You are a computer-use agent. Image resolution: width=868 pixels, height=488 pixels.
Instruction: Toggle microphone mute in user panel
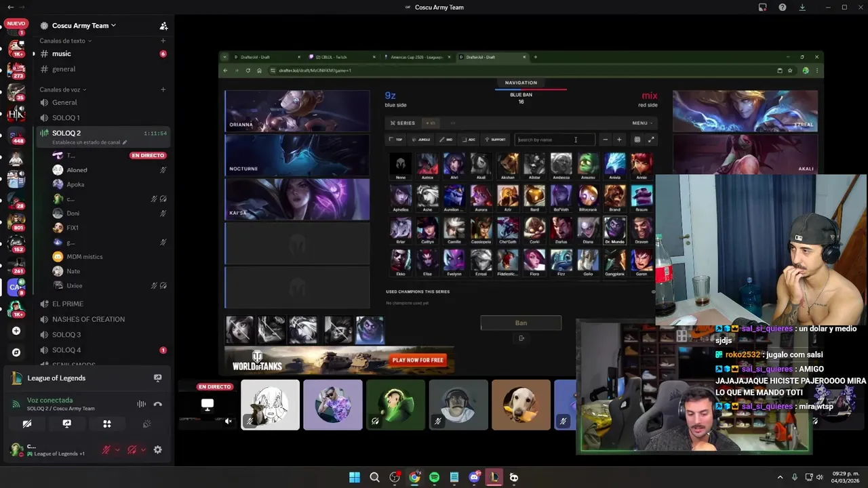(106, 449)
